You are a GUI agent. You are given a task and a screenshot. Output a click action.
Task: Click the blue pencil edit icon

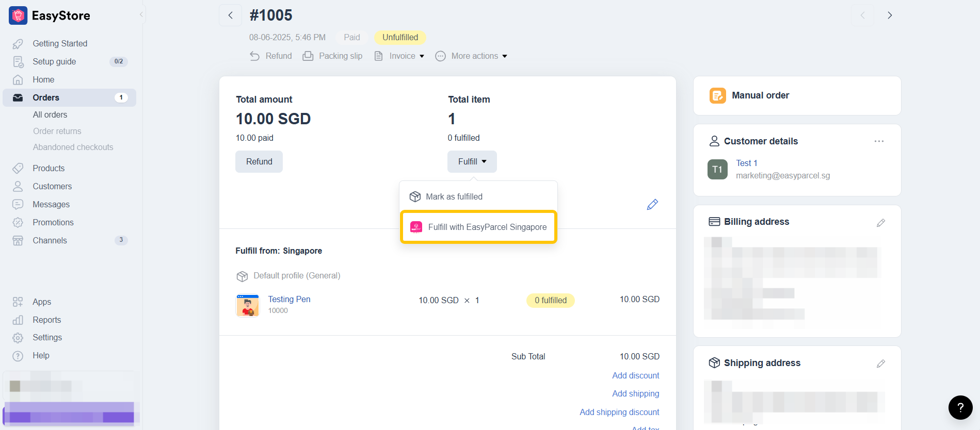click(x=652, y=205)
